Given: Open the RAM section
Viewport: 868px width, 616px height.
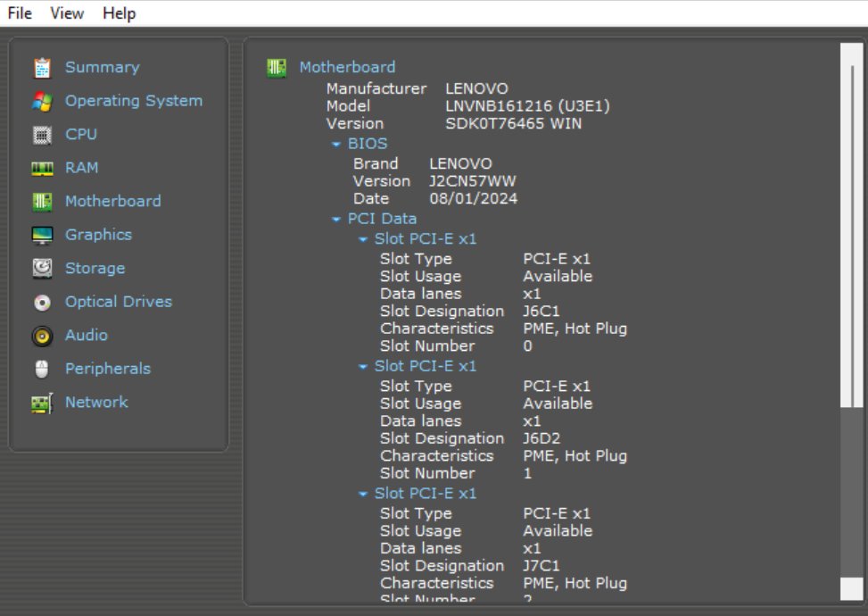Looking at the screenshot, I should point(81,167).
